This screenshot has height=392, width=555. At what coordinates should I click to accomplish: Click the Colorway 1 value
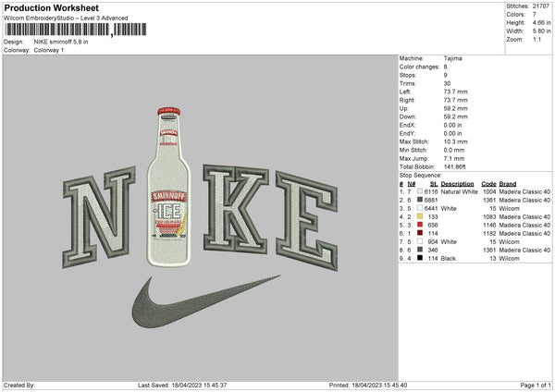tap(49, 50)
